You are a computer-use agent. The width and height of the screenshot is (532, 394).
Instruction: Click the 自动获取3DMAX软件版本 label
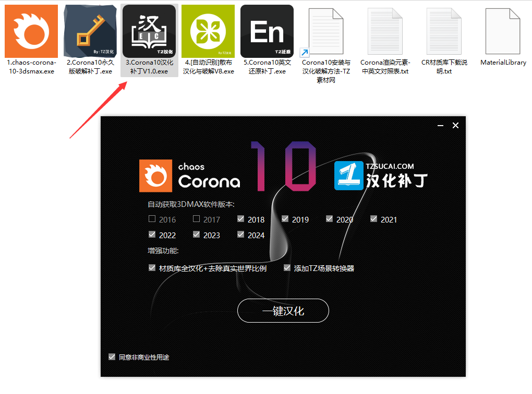(x=191, y=204)
